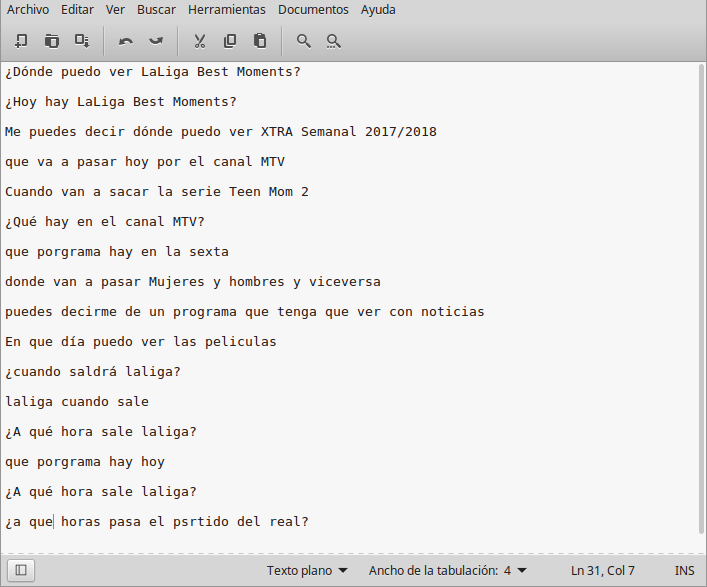Redo the last undone action
Image resolution: width=707 pixels, height=587 pixels.
pos(156,41)
